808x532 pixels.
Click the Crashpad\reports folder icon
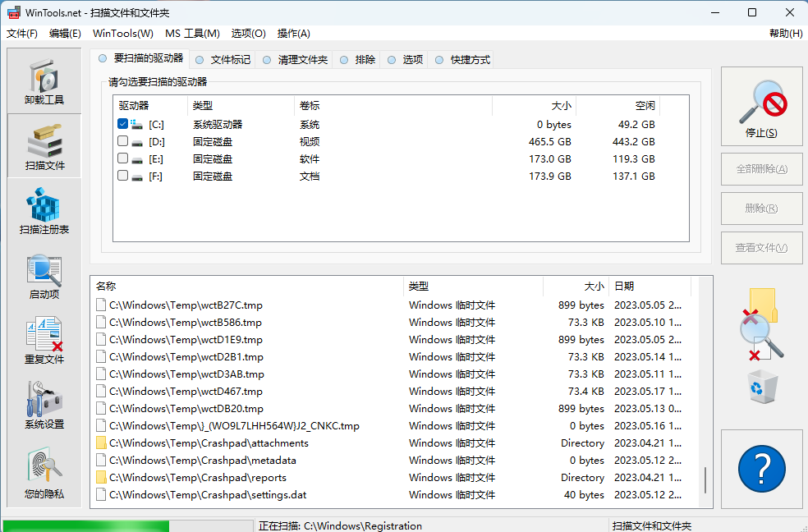click(x=101, y=478)
